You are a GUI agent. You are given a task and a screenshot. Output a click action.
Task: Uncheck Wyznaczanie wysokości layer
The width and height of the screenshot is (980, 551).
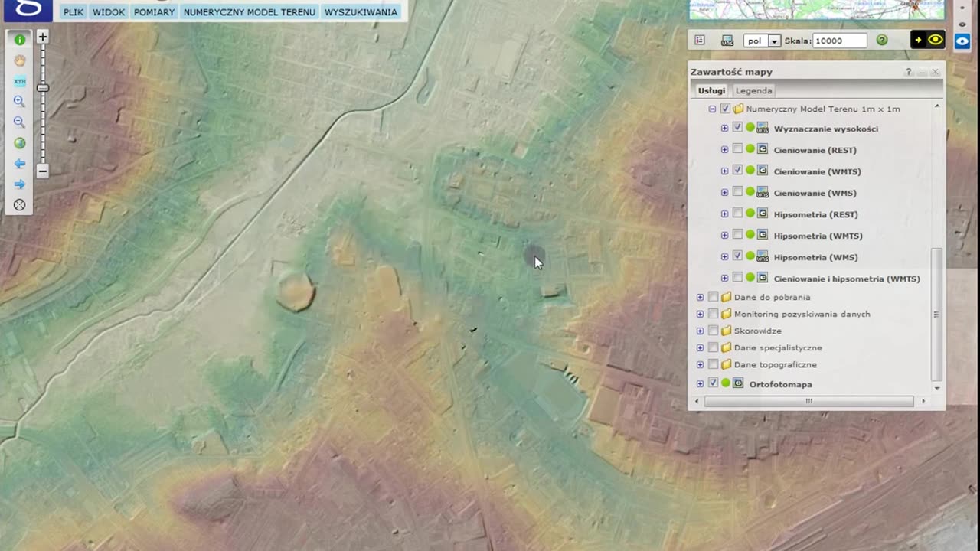(737, 128)
